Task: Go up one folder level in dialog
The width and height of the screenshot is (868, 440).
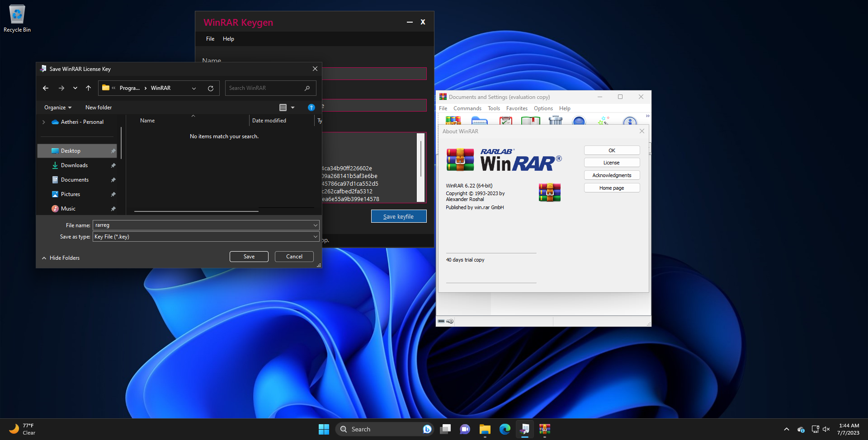Action: [88, 88]
